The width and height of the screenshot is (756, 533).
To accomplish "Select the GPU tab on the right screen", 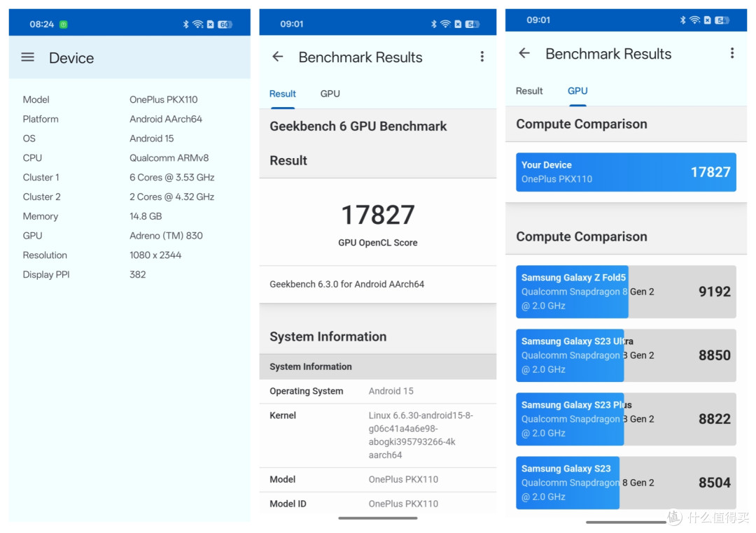I will pyautogui.click(x=577, y=91).
